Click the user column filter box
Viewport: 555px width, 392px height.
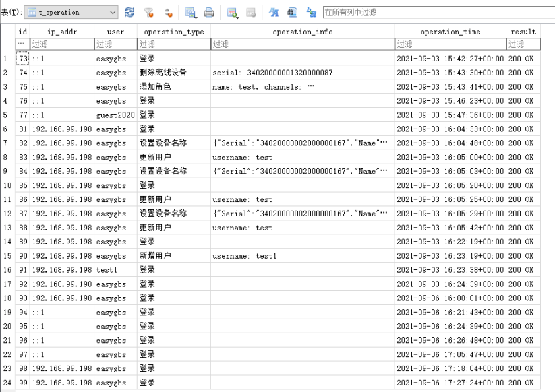click(x=116, y=44)
